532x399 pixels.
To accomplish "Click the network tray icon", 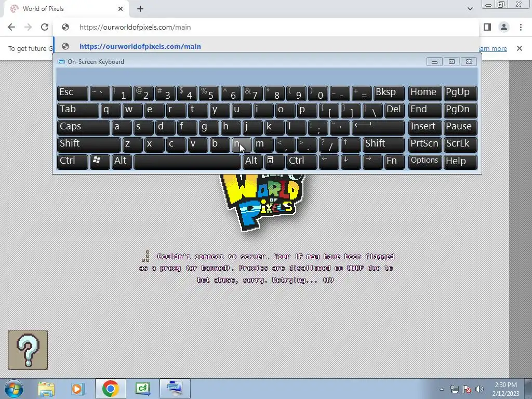I will (x=454, y=389).
